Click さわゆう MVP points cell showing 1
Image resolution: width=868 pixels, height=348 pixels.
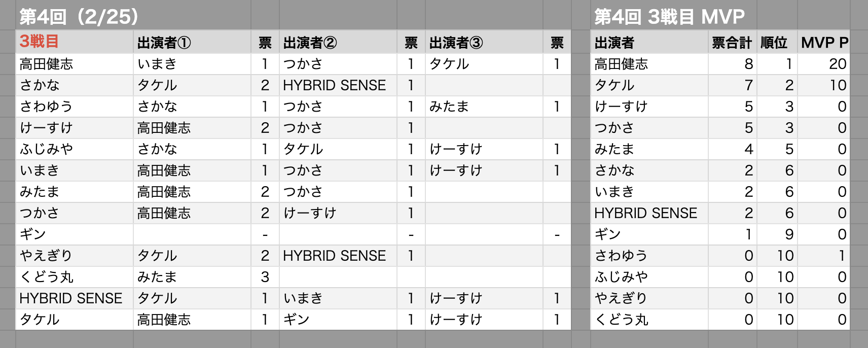824,256
